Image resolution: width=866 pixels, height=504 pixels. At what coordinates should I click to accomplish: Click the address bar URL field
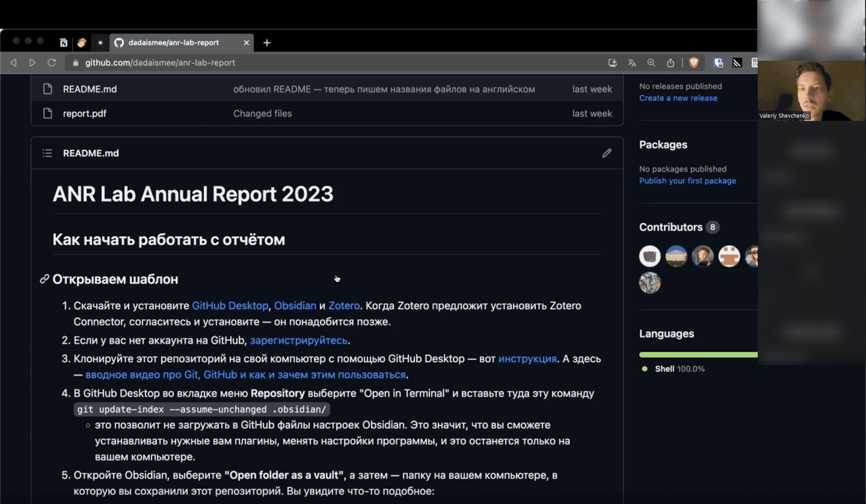point(160,63)
